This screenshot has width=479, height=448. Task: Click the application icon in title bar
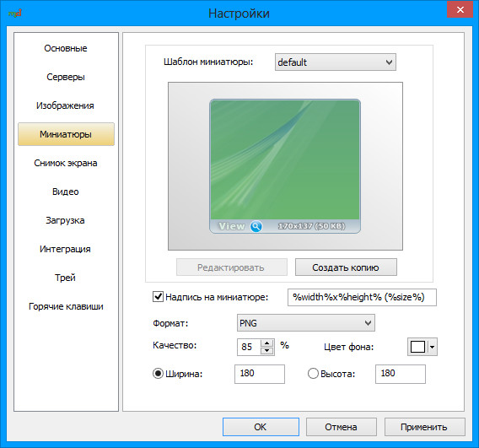[x=14, y=13]
